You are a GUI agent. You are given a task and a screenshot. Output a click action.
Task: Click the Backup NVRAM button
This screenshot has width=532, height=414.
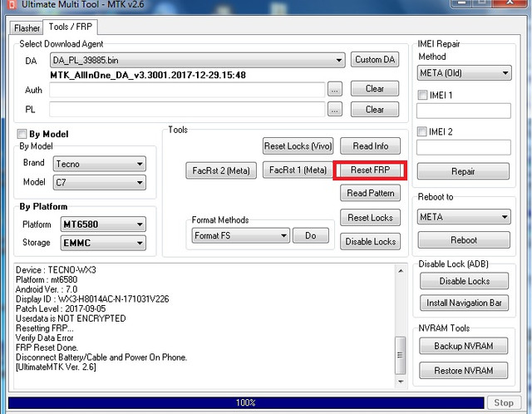(464, 346)
